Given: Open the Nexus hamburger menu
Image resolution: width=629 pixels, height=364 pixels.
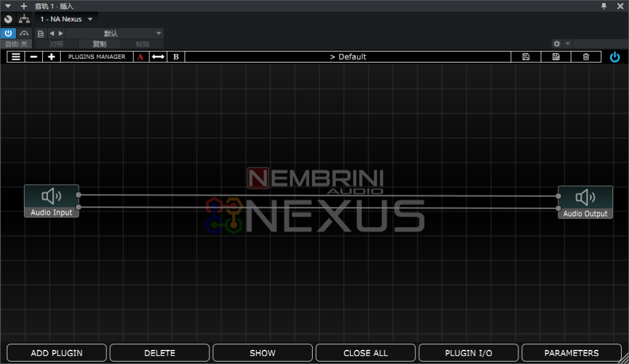Looking at the screenshot, I should (15, 57).
